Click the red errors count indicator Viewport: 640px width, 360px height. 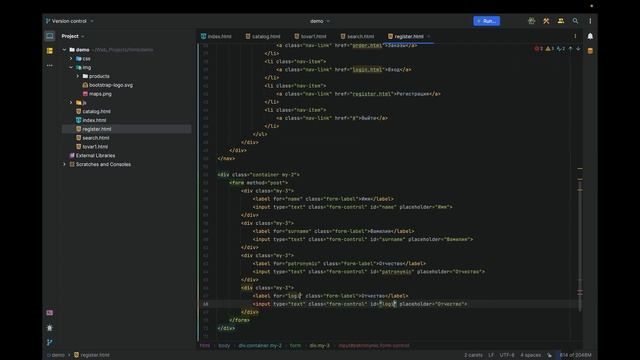pyautogui.click(x=538, y=49)
